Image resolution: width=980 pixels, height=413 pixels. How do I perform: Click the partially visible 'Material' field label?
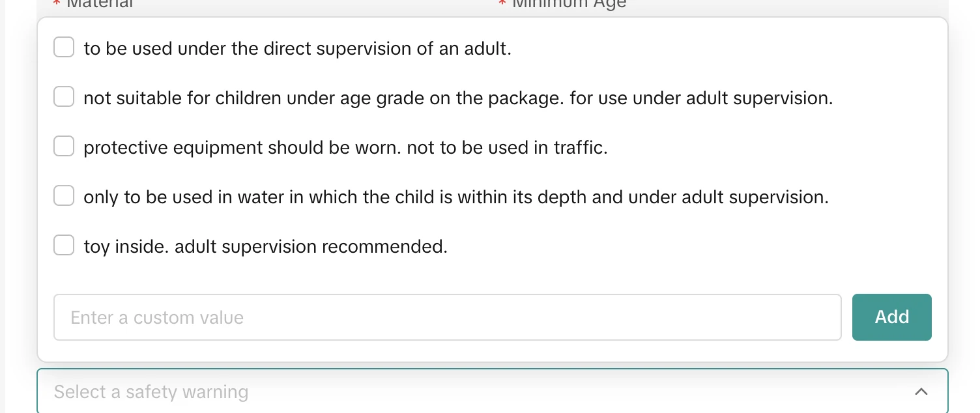[x=100, y=4]
